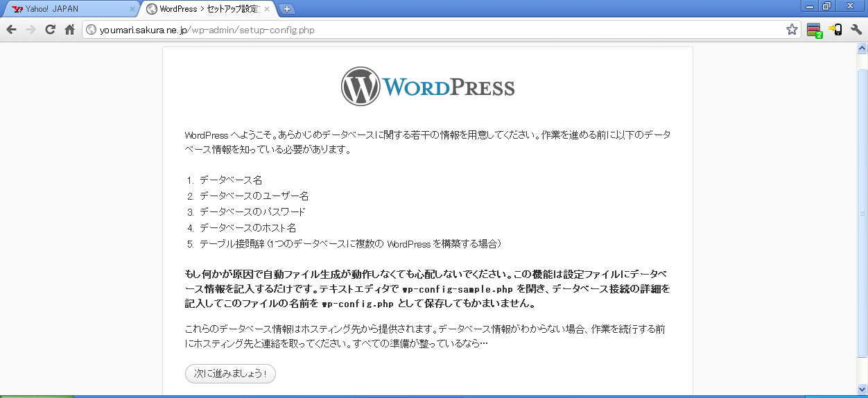Click the WordPress logo image
Screen dimensions: 868x398
tap(428, 87)
